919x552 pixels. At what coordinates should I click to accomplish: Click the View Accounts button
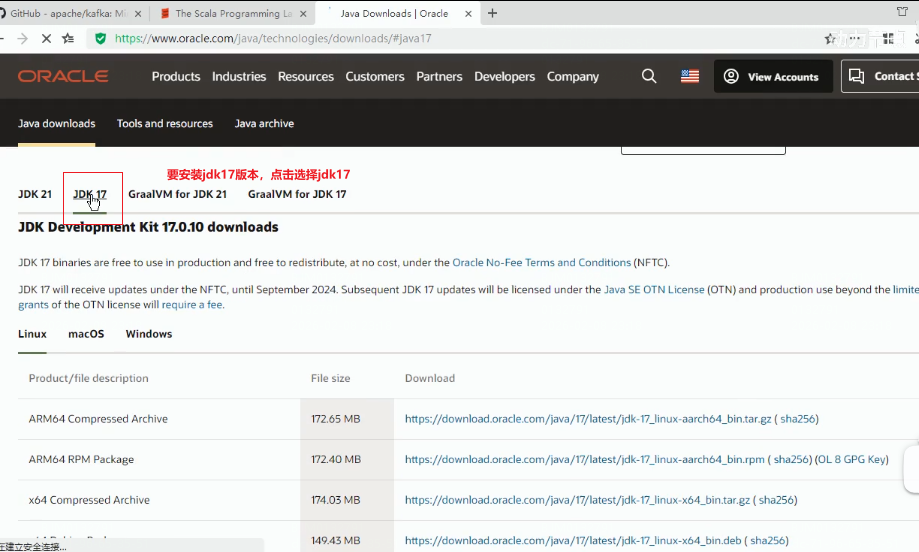click(773, 76)
